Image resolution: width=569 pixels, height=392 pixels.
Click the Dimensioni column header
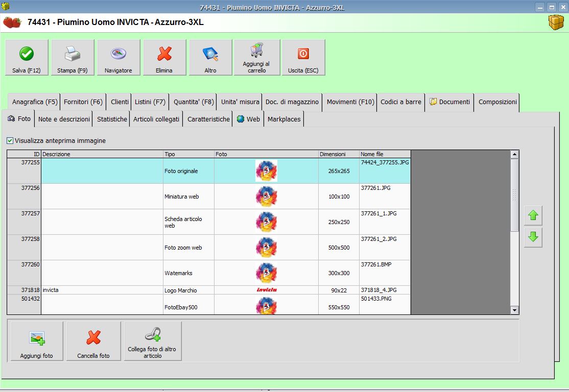339,154
